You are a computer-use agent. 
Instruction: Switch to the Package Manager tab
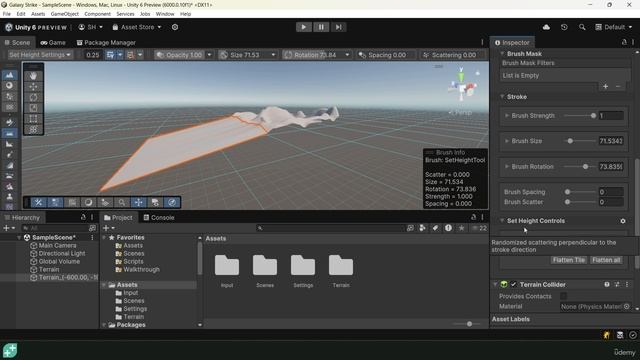pyautogui.click(x=106, y=42)
